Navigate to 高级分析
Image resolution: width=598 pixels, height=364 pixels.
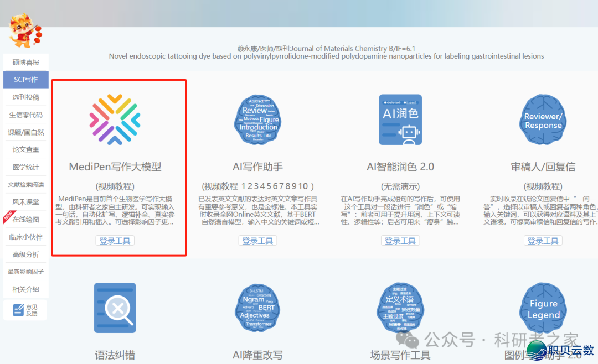click(x=26, y=254)
